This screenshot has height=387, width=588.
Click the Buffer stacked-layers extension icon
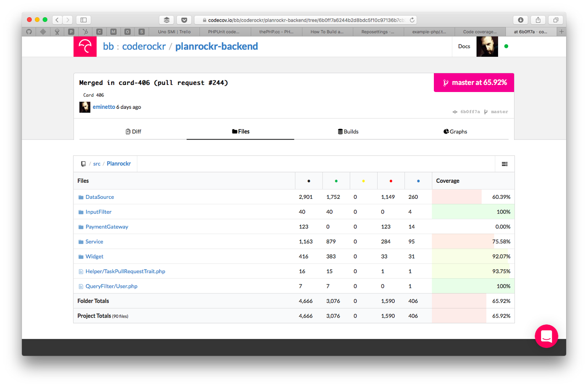(x=167, y=20)
